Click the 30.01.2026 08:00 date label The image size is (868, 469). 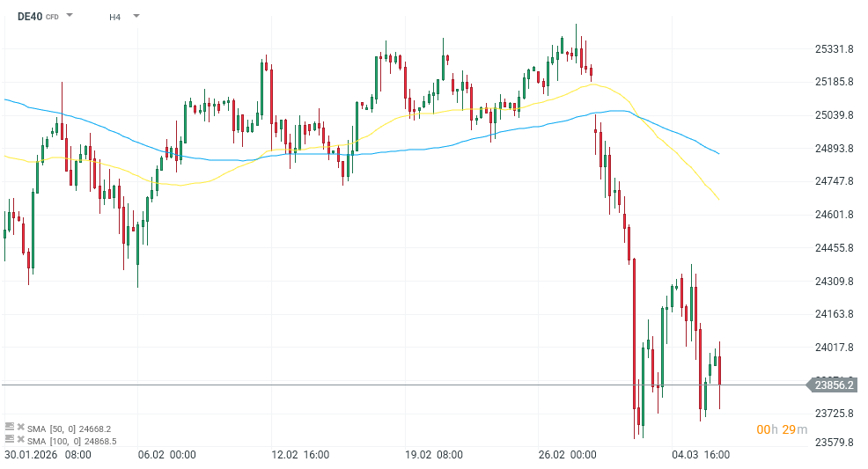pos(48,455)
